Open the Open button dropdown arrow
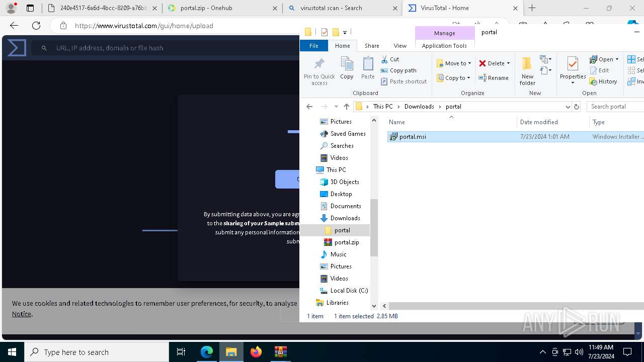 [x=617, y=59]
